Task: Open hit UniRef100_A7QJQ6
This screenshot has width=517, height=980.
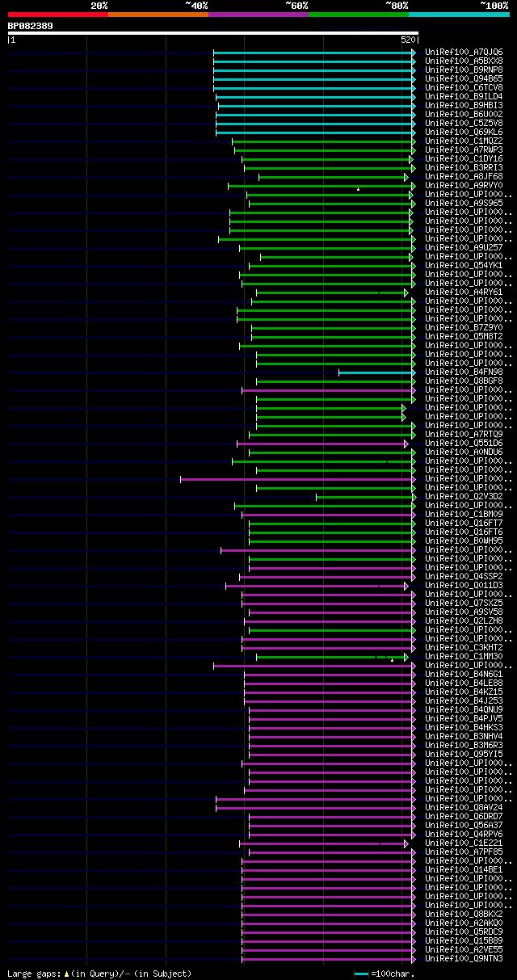Action: click(x=464, y=52)
